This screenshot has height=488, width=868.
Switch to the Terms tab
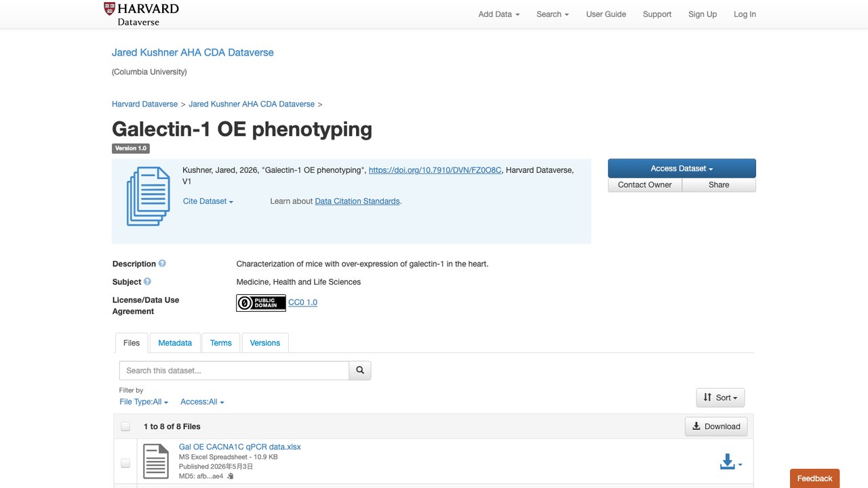pyautogui.click(x=221, y=343)
